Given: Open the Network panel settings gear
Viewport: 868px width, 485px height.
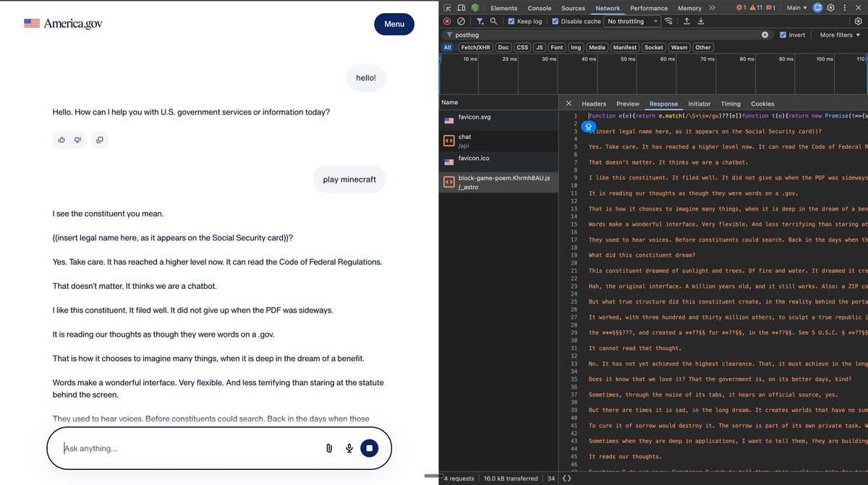Looking at the screenshot, I should coord(859,22).
